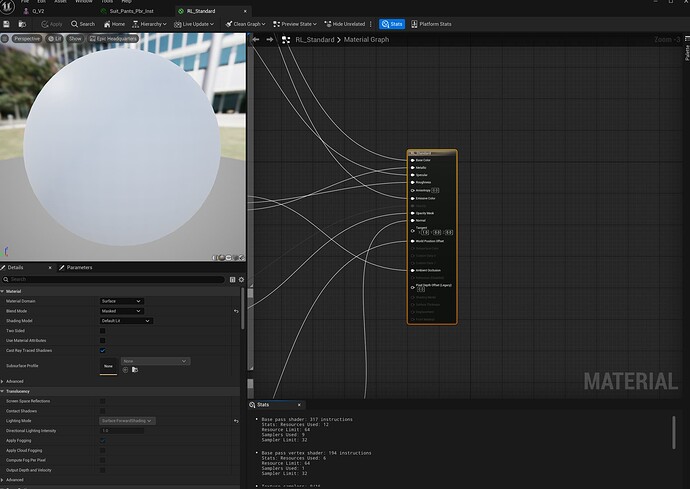Collapse the Material section
This screenshot has width=690, height=489.
tap(3, 291)
